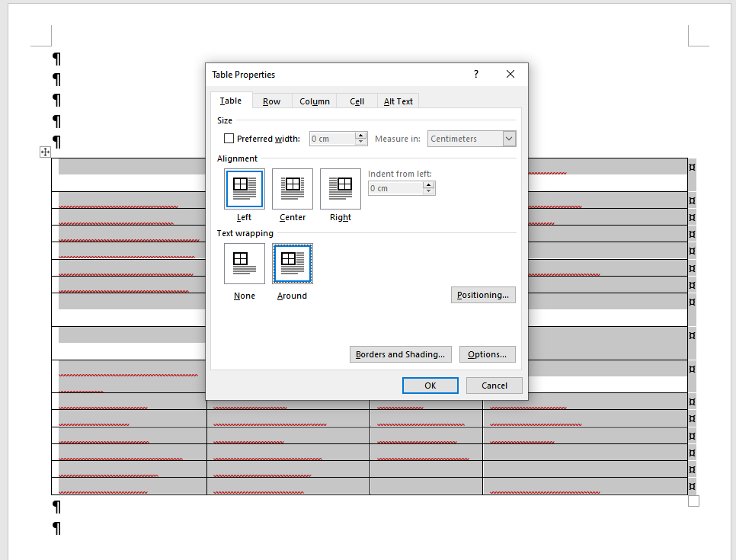Screen dimensions: 736x560
Task: Click the Preferred width input field
Action: 332,139
